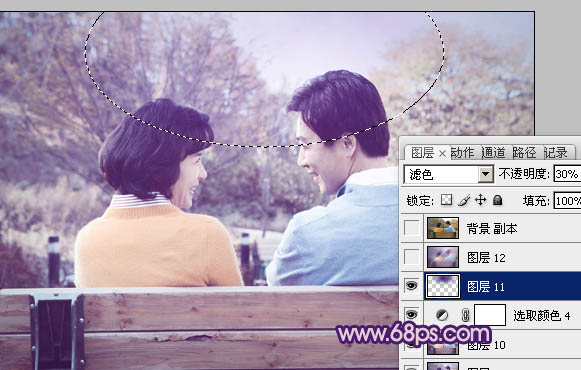581x370 pixels.
Task: Show the 图层 12 layer visibility box
Action: (411, 257)
